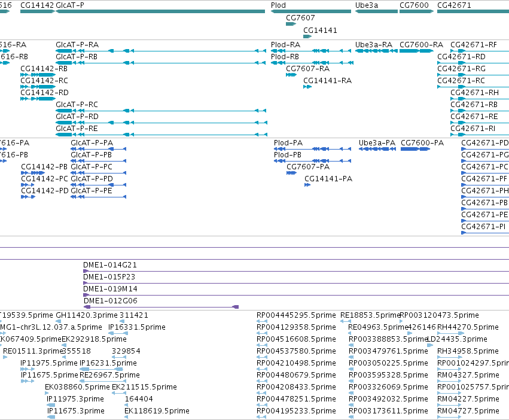The width and height of the screenshot is (509, 420).
Task: Select transcript GlcAT-P-RE
Action: coord(161,135)
